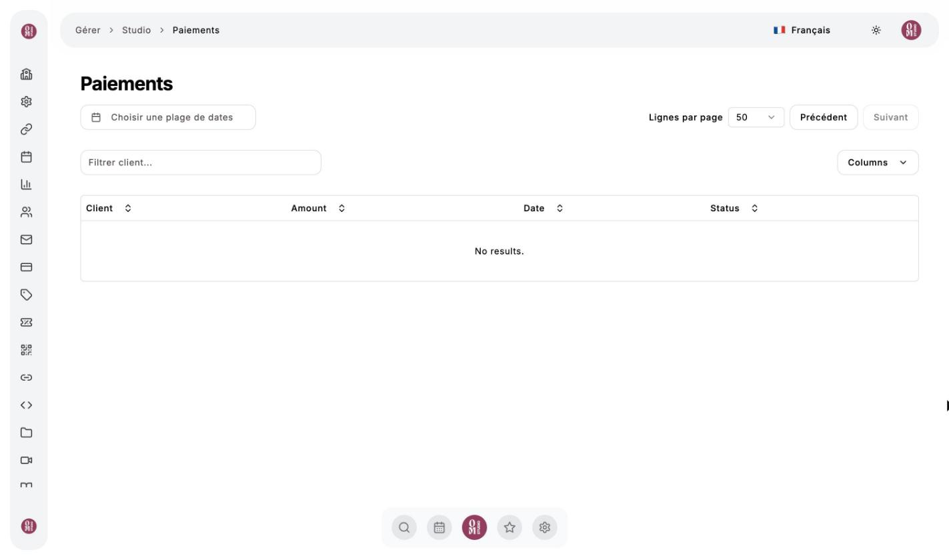Viewport: 949px width, 560px height.
Task: Open the calendar icon in the left sidebar
Action: point(27,157)
